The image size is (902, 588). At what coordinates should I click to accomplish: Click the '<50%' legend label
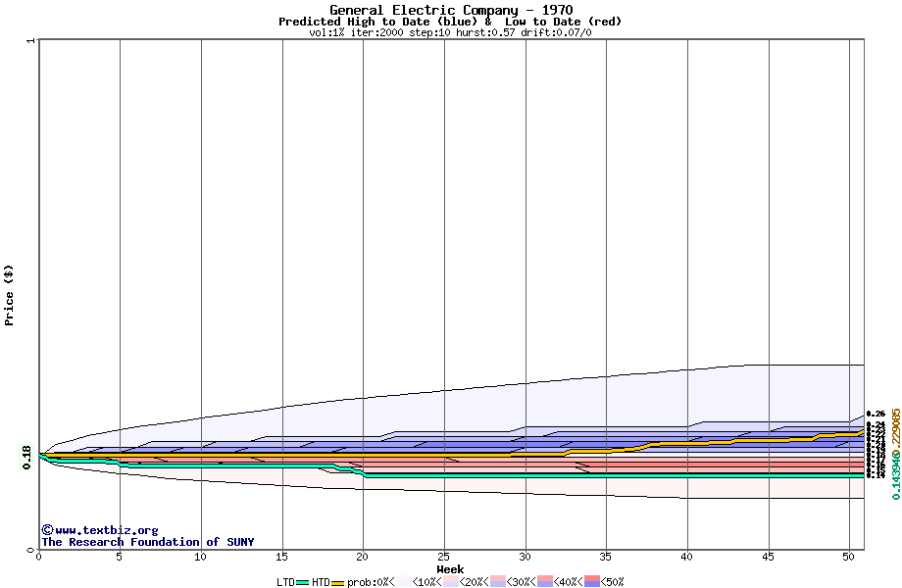(612, 582)
